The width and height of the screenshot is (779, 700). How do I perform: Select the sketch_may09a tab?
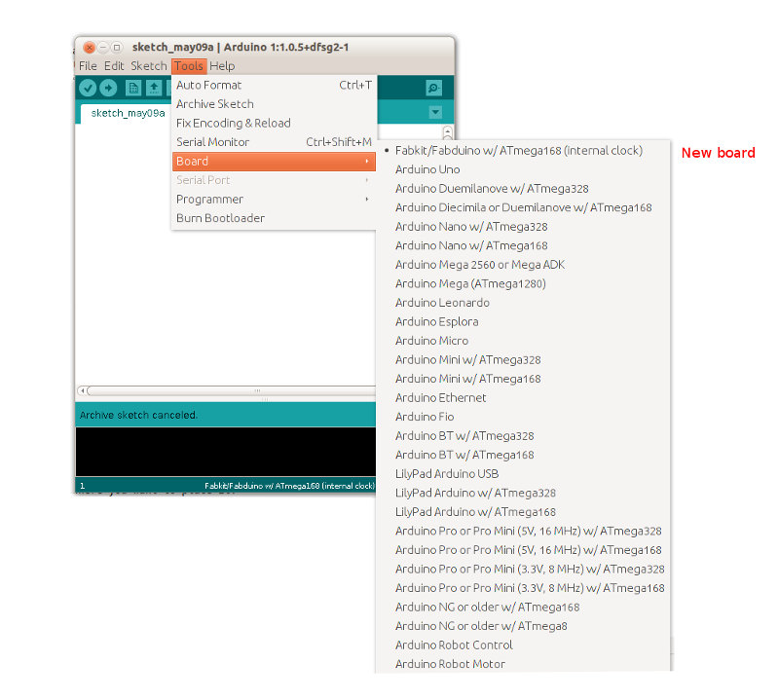point(128,113)
